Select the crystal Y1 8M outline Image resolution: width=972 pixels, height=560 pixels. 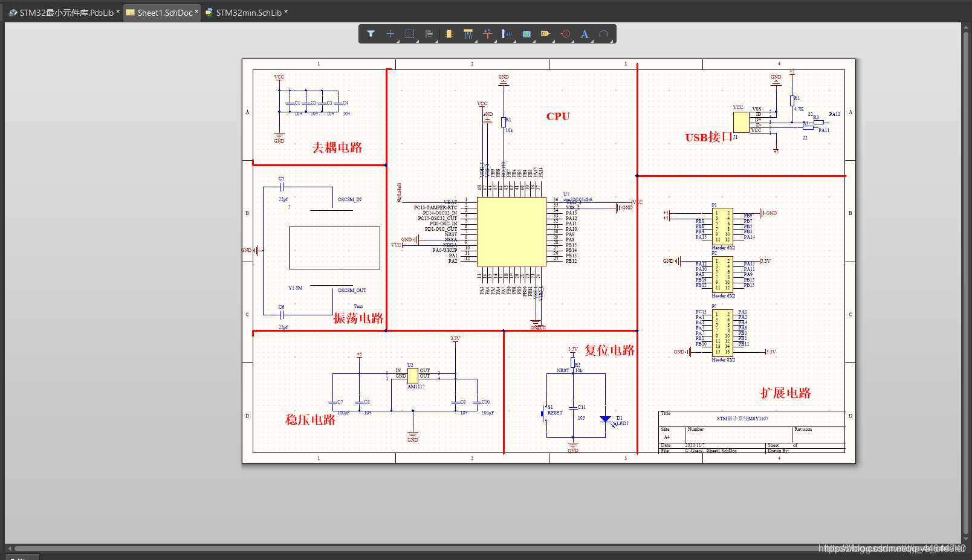point(334,248)
